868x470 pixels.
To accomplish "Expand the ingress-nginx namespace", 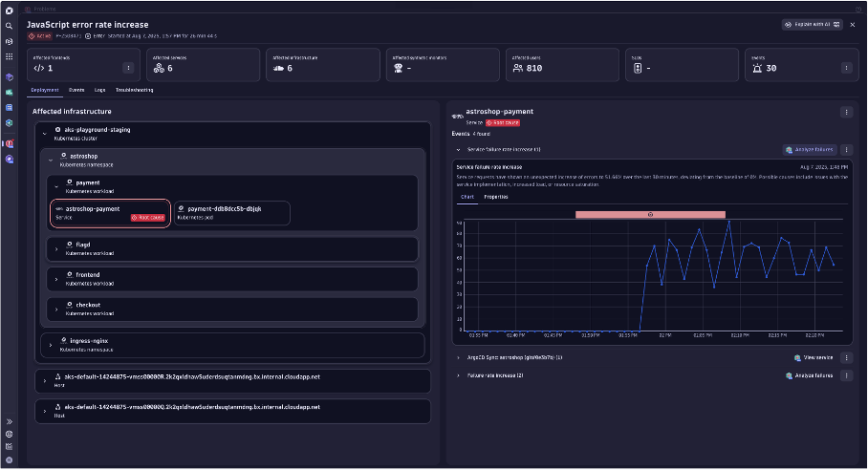I will pyautogui.click(x=50, y=344).
